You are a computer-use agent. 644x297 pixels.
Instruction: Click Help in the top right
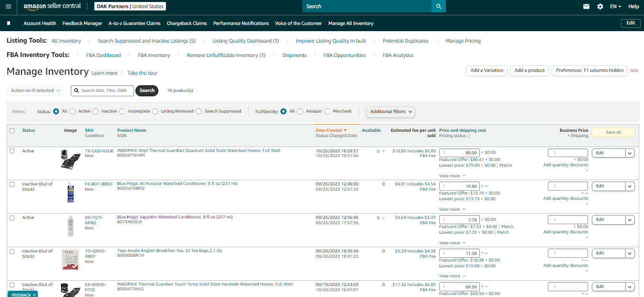633,6
